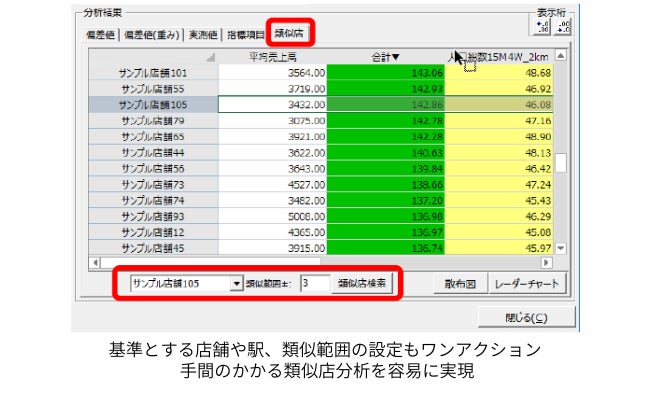Sort by 合計 column header
The height and width of the screenshot is (400, 650).
tap(385, 57)
